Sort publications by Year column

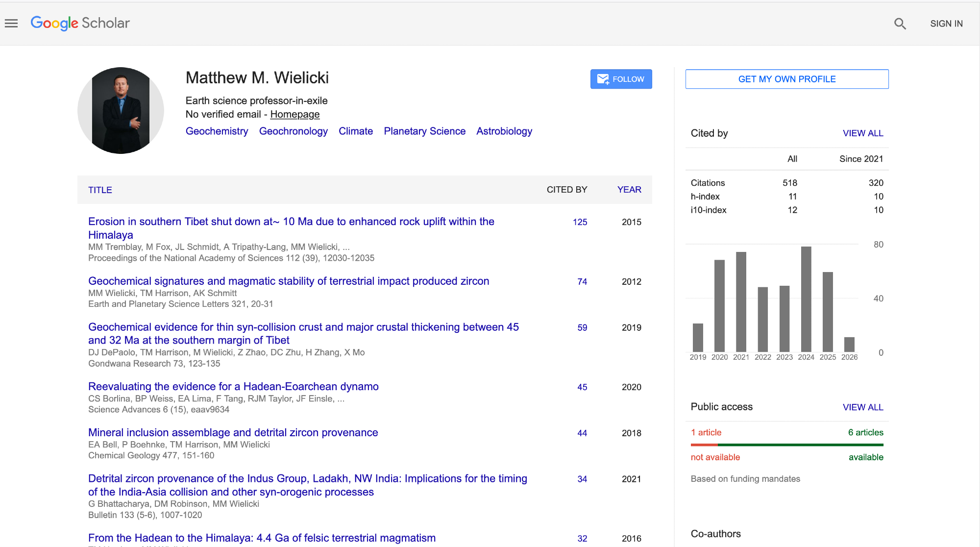[629, 190]
